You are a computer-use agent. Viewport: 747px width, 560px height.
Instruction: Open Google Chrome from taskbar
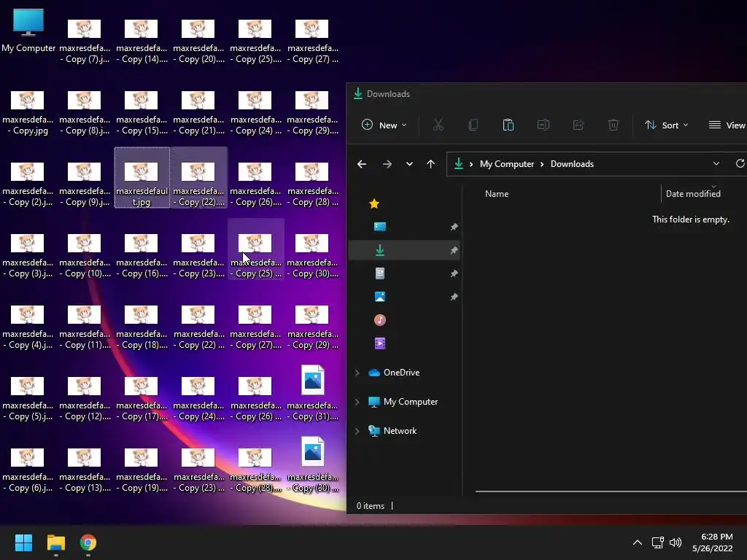(88, 542)
